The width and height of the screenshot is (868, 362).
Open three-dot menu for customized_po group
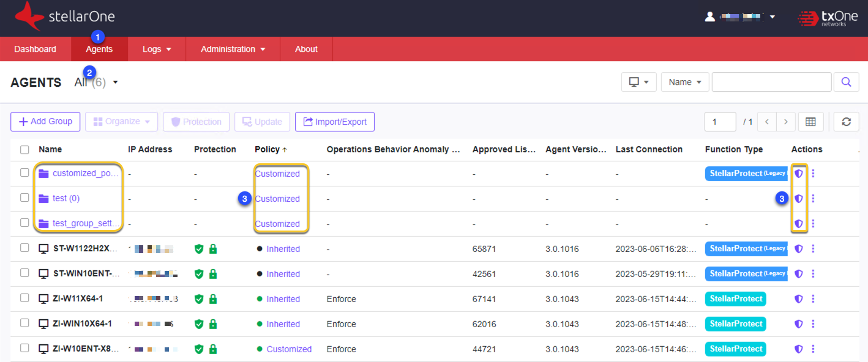(x=813, y=174)
